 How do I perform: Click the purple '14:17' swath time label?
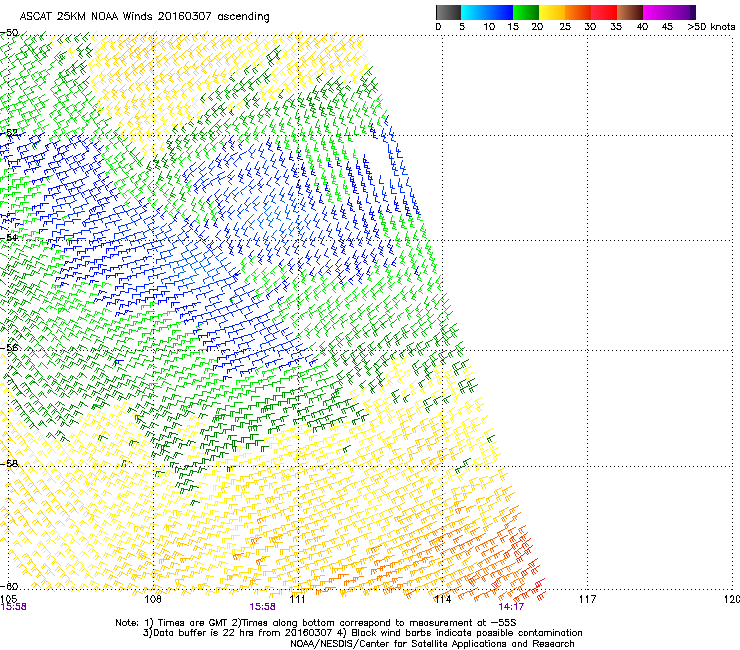point(511,607)
